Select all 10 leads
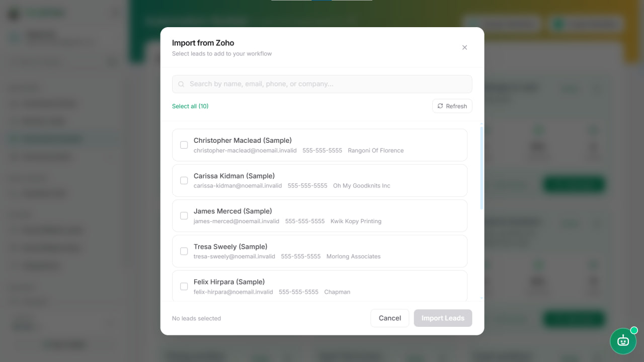The width and height of the screenshot is (644, 362). coord(190,106)
